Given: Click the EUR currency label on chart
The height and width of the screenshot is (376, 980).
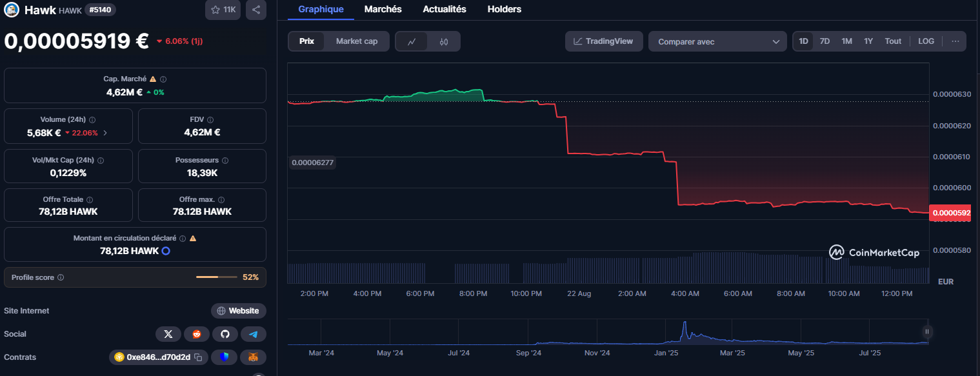Looking at the screenshot, I should tap(945, 282).
